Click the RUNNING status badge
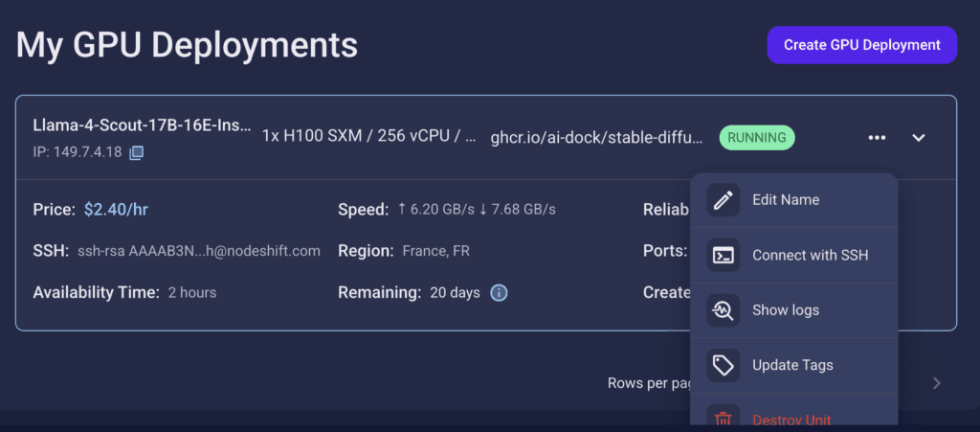The height and width of the screenshot is (432, 980). pos(757,138)
